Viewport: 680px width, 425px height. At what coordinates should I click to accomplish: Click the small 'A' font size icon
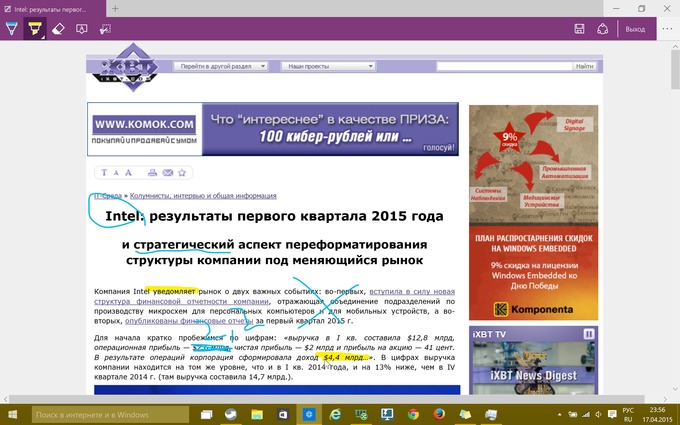(116, 173)
